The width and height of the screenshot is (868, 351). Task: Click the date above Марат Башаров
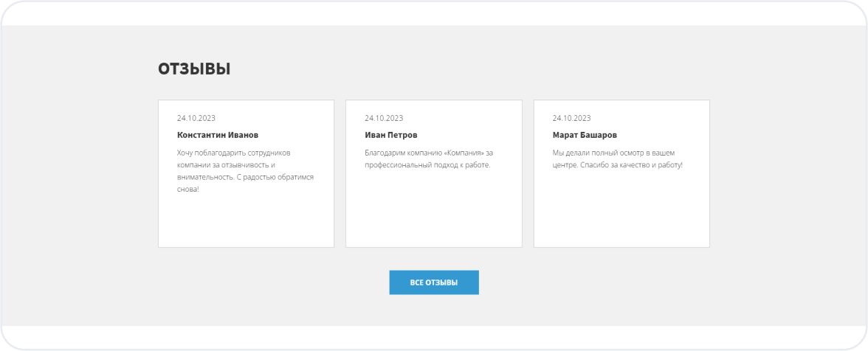coord(571,118)
